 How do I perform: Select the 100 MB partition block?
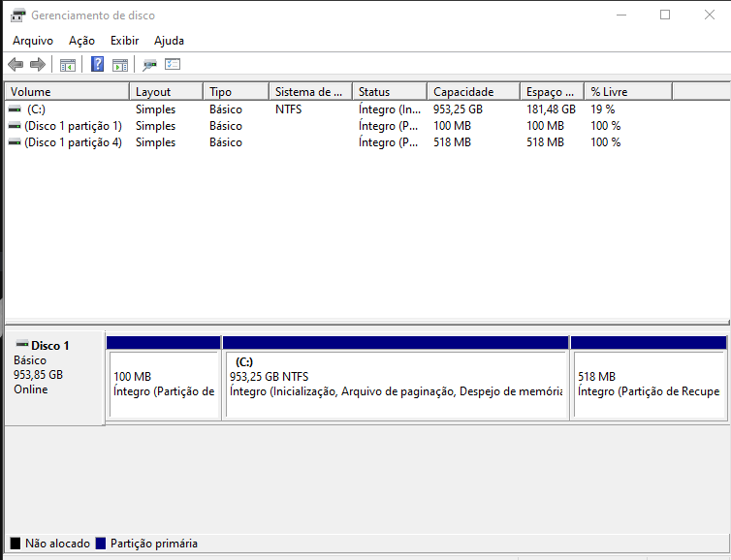pyautogui.click(x=164, y=378)
